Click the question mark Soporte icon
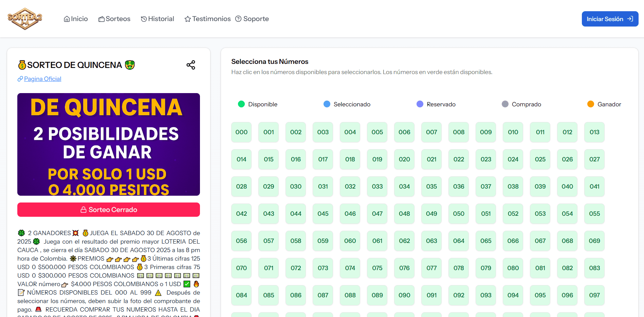This screenshot has height=317, width=644. point(238,19)
